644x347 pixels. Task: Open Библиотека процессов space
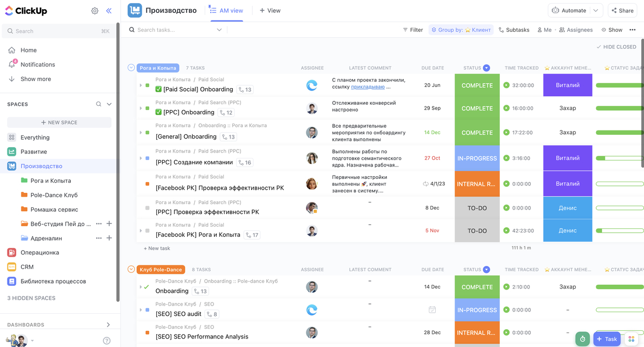(53, 281)
